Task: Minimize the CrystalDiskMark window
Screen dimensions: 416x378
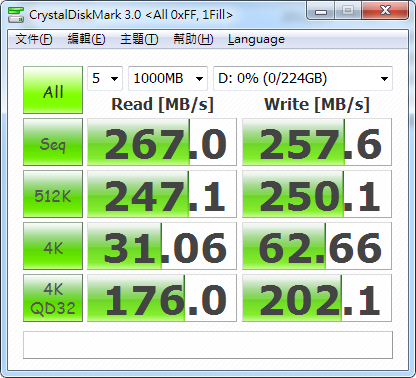Action: [321, 11]
